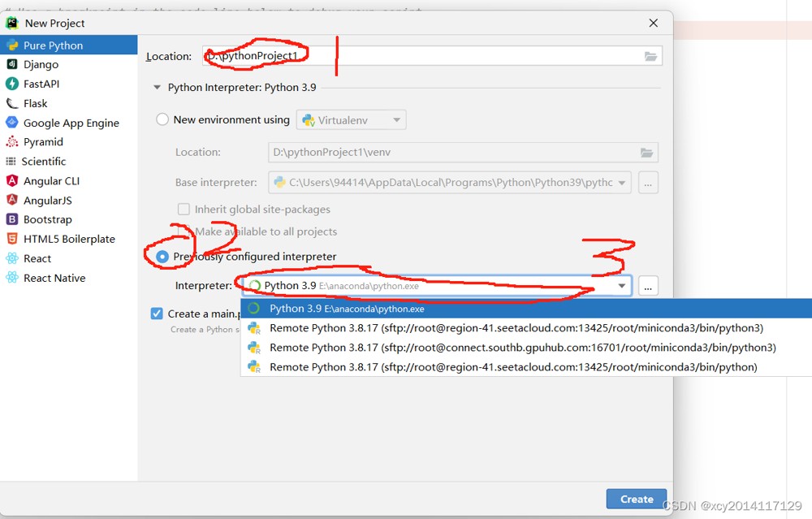Click the Create button
The height and width of the screenshot is (519, 812).
coord(637,499)
